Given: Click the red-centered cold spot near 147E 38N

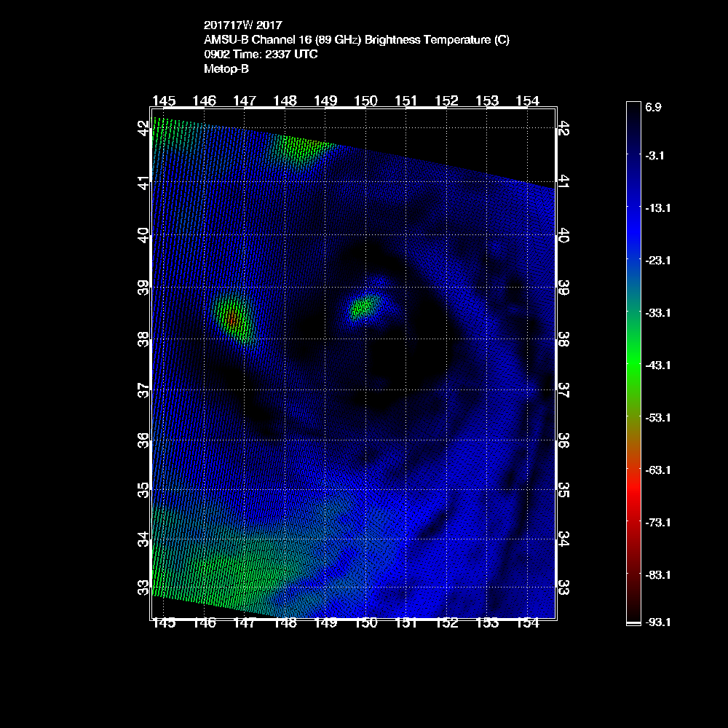Looking at the screenshot, I should (234, 320).
